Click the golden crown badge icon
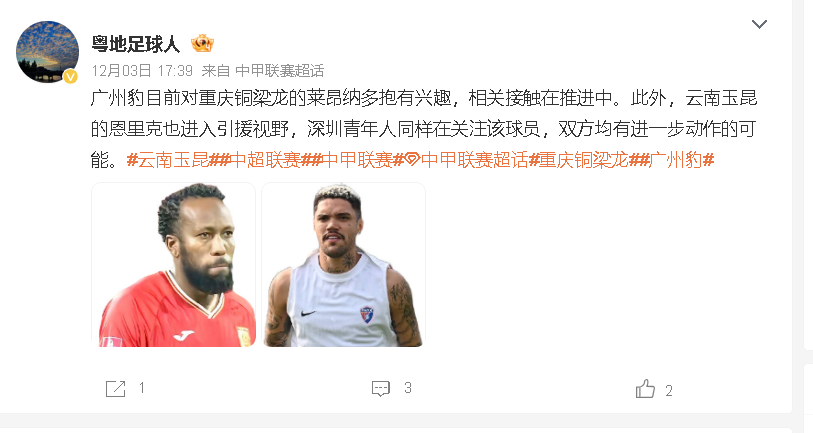Image resolution: width=813 pixels, height=433 pixels. (202, 43)
